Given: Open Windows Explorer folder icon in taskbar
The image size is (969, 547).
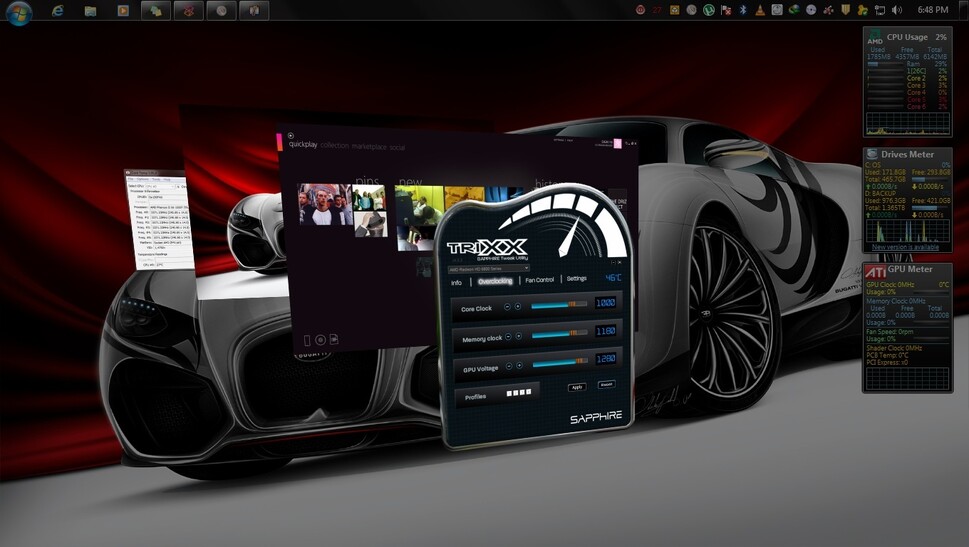Looking at the screenshot, I should (90, 11).
